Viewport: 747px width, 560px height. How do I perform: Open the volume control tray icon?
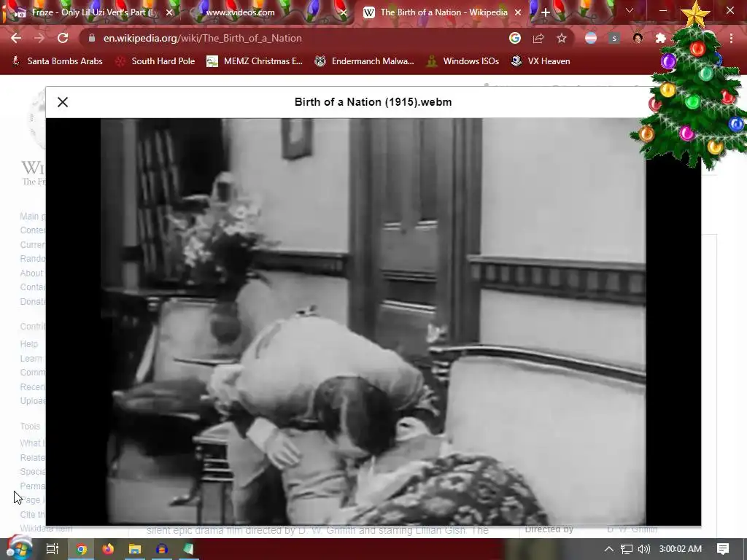tap(643, 549)
